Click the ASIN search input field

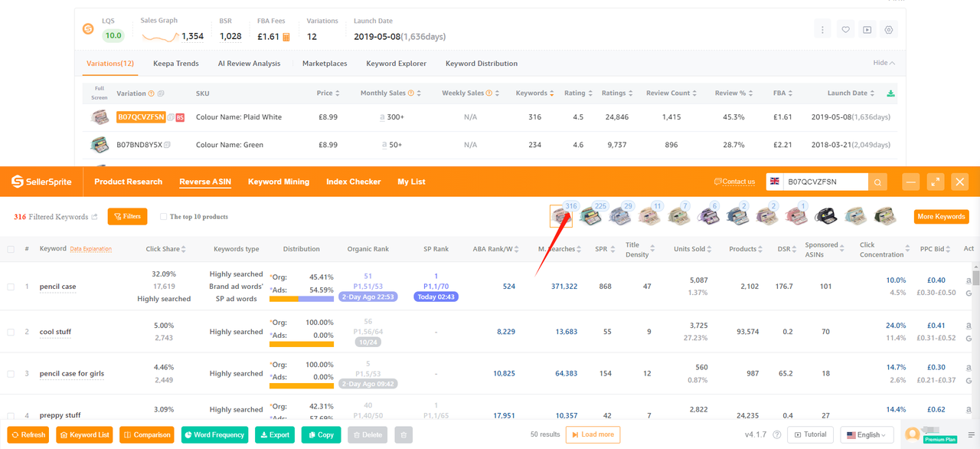825,182
